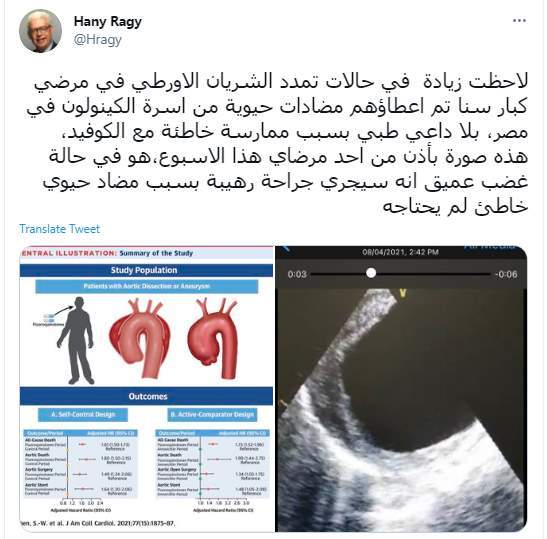Image resolution: width=547 pixels, height=539 pixels.
Task: Open the tweet's three-dot more options menu
Action: coord(519,21)
